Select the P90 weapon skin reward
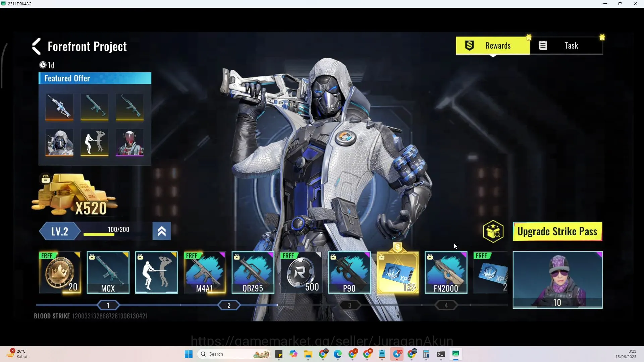 pos(350,273)
